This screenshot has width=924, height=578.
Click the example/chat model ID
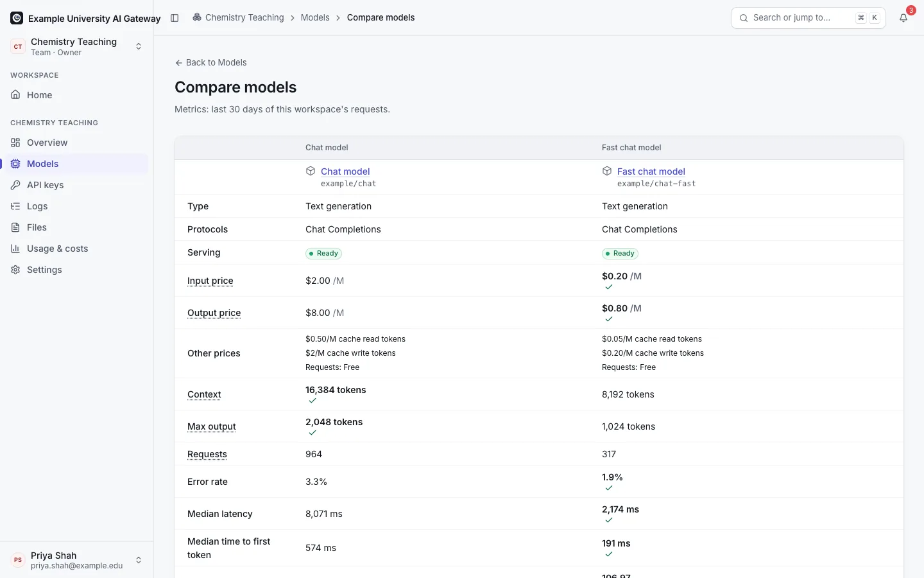[x=348, y=184]
